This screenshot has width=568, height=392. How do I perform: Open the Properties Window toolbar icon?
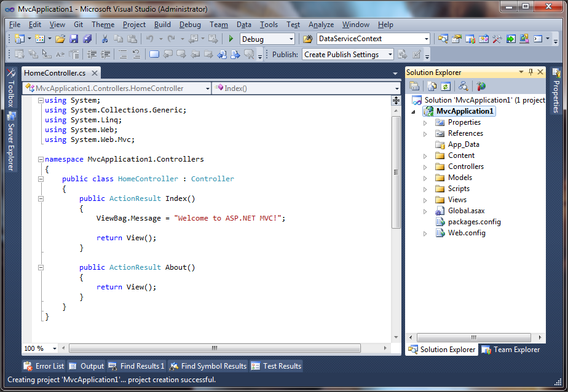[x=456, y=39]
